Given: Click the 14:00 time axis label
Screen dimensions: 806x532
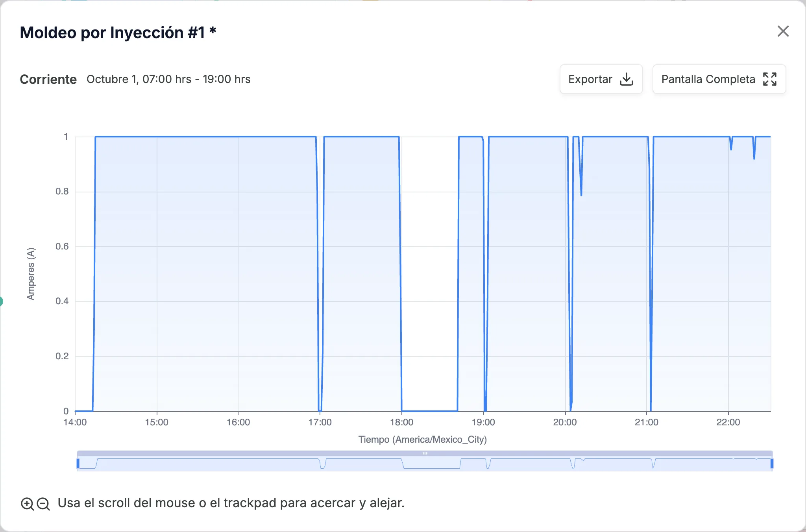Looking at the screenshot, I should 75,422.
